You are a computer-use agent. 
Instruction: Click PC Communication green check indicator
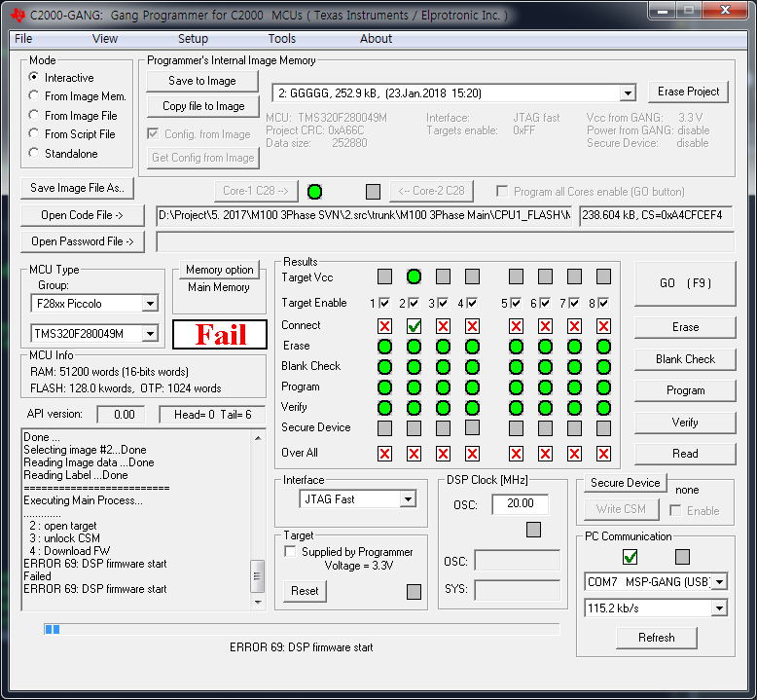click(631, 557)
